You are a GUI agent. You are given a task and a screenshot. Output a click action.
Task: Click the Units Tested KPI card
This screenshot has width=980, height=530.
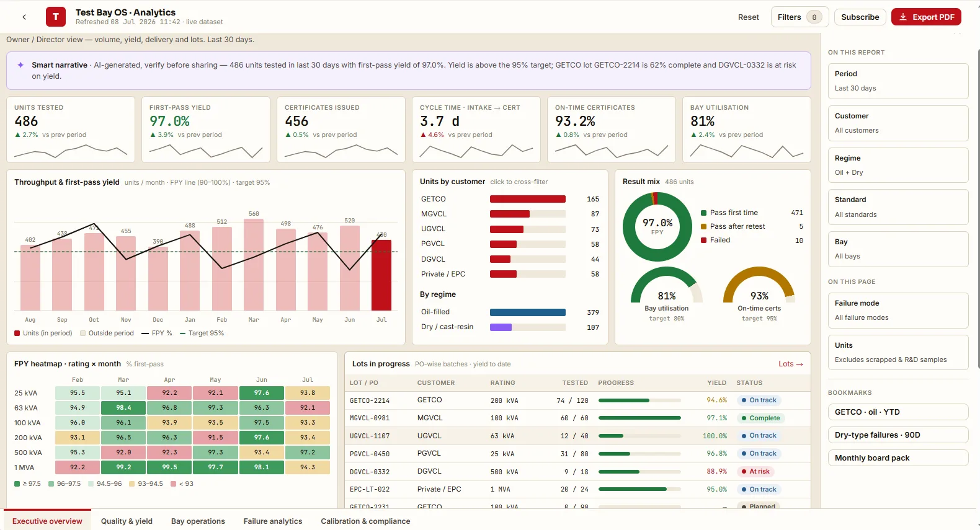pyautogui.click(x=71, y=130)
